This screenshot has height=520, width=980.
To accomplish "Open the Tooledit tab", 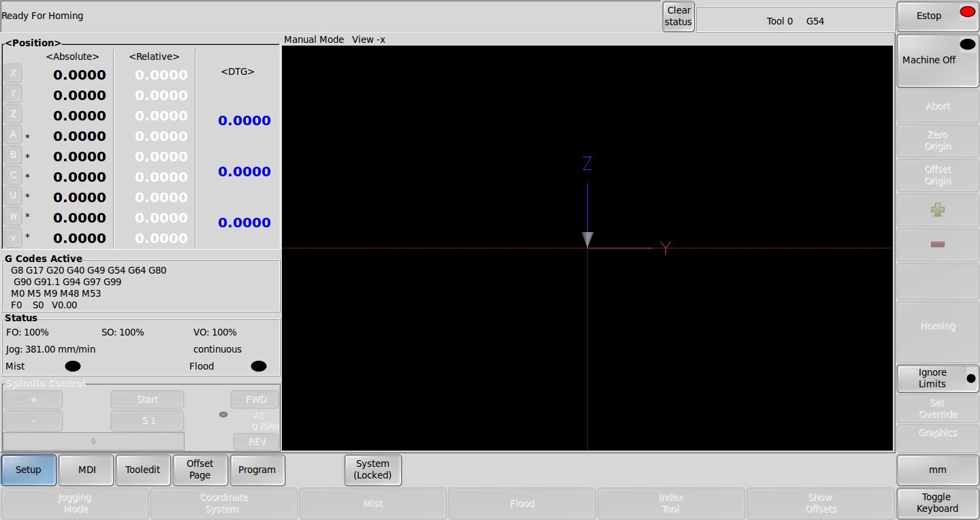I will pyautogui.click(x=143, y=470).
